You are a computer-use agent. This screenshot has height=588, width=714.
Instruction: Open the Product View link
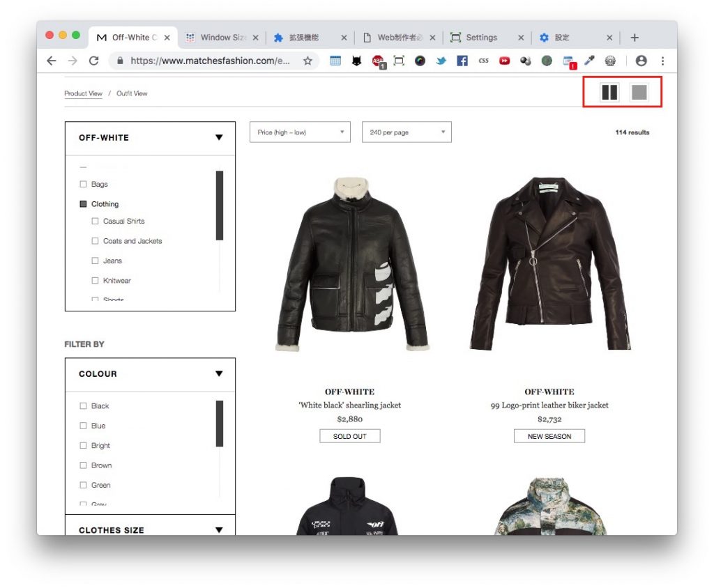tap(84, 93)
